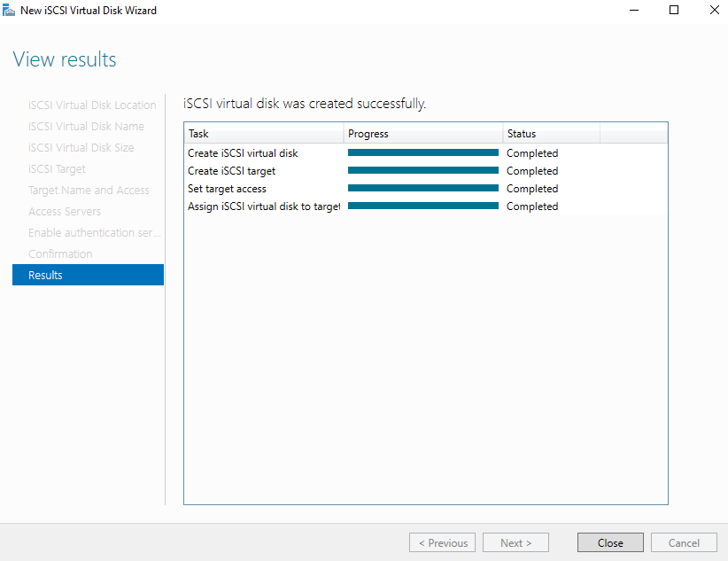
Task: Minimize the New iSCSI Virtual Disk Wizard window
Action: click(x=634, y=11)
